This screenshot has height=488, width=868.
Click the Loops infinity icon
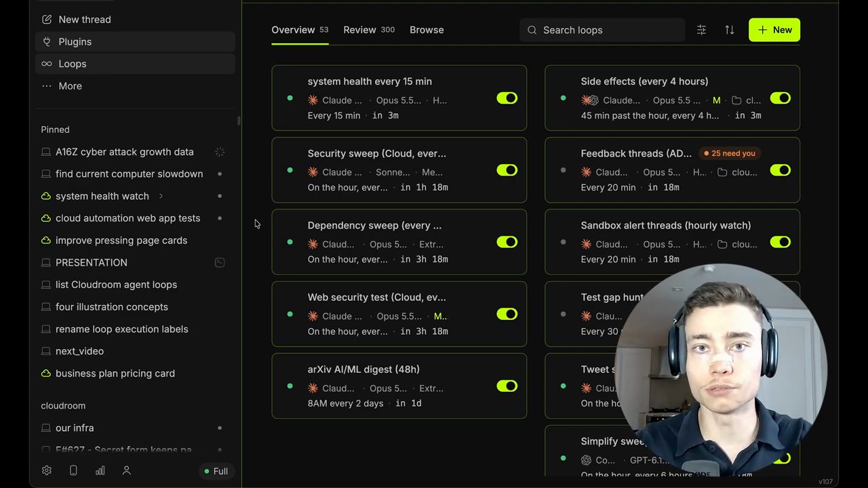47,64
